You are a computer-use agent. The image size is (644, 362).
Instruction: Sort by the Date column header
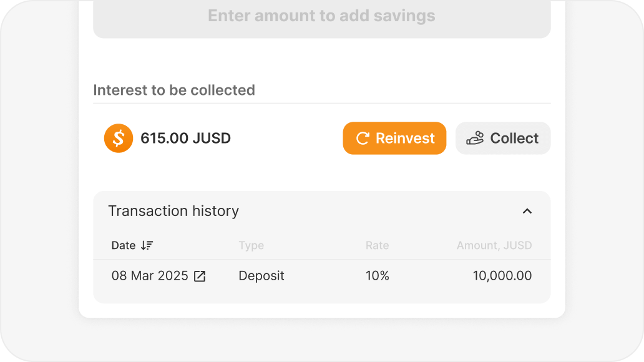pyautogui.click(x=124, y=245)
